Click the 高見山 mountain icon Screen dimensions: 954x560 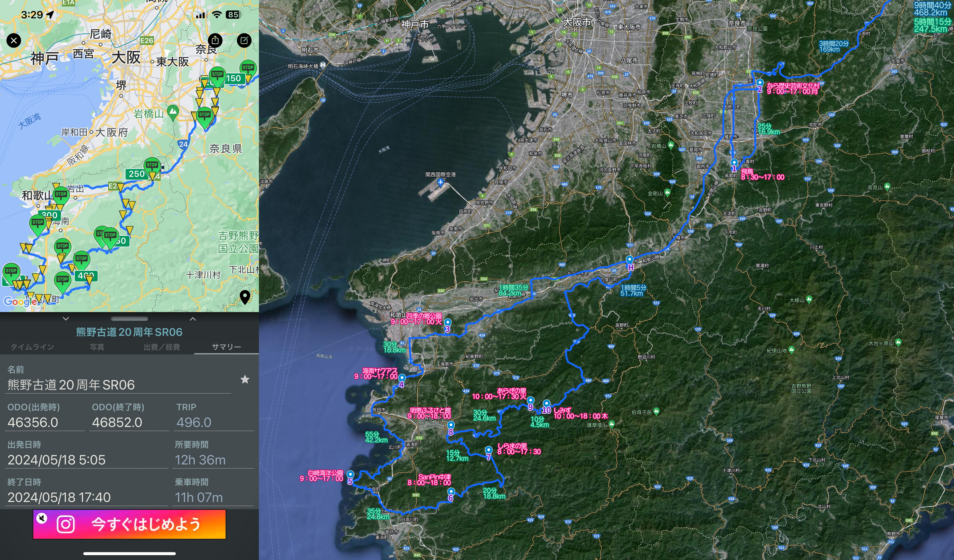(887, 186)
